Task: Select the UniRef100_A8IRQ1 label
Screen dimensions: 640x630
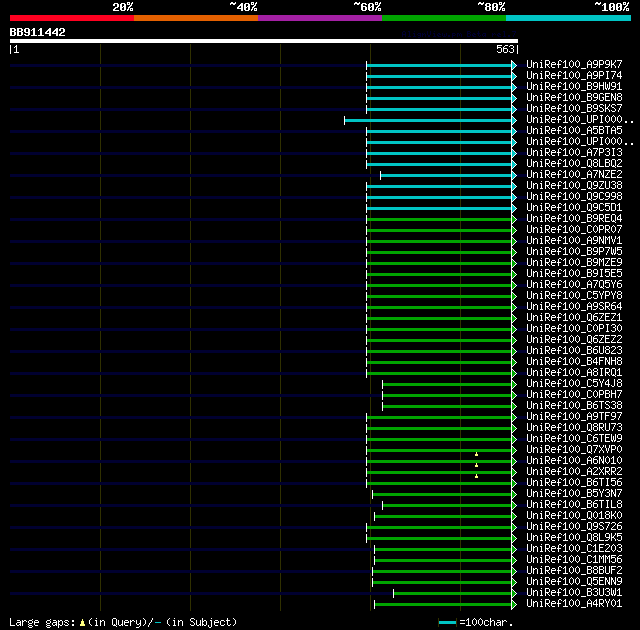Action: pyautogui.click(x=574, y=373)
